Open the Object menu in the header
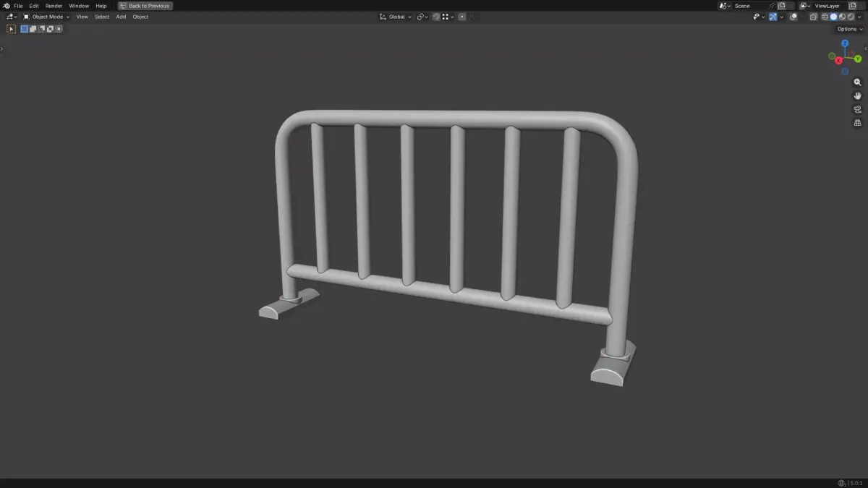 140,17
